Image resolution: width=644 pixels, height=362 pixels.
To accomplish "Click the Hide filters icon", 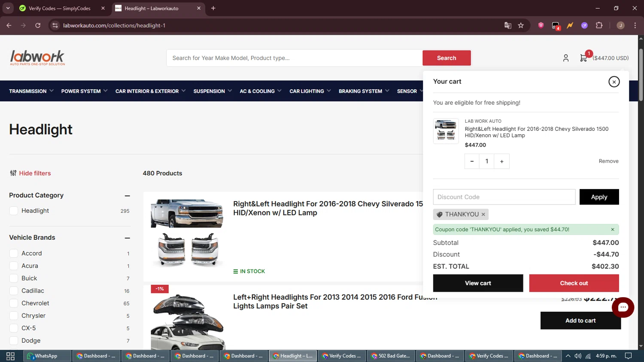I will [x=13, y=173].
